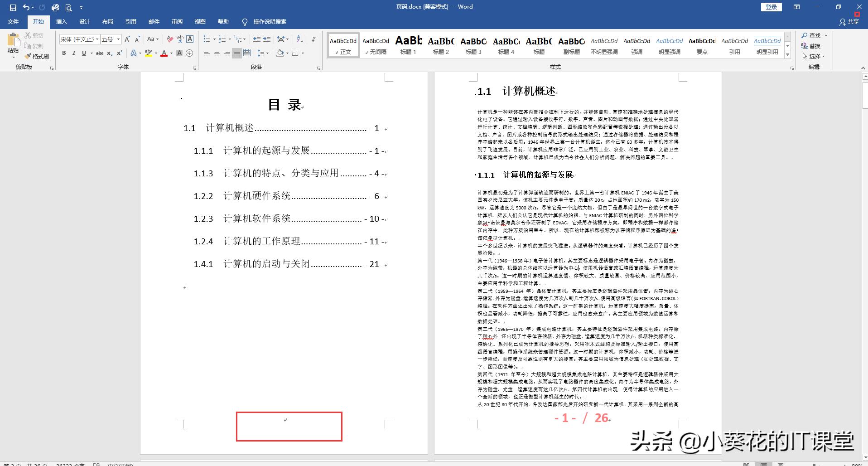Viewport: 868px width, 466px height.
Task: Click Print Preview in Quick Access Toolbar
Action: [x=69, y=7]
